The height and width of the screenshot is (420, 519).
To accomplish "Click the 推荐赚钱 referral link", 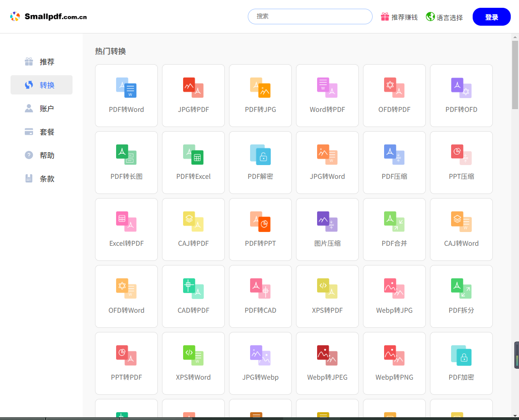I will tap(399, 17).
